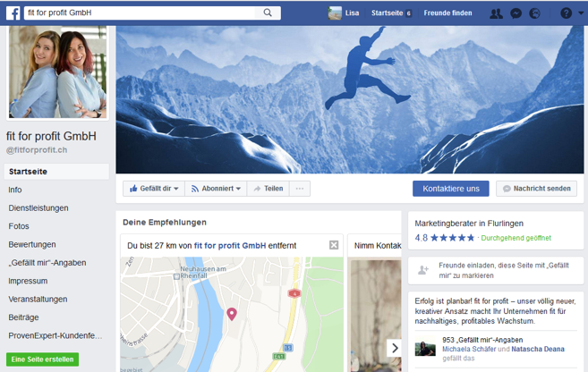Viewport: 588px width, 372px height.
Task: Open the „Gefällt mir“-Angaben tab
Action: tap(47, 263)
